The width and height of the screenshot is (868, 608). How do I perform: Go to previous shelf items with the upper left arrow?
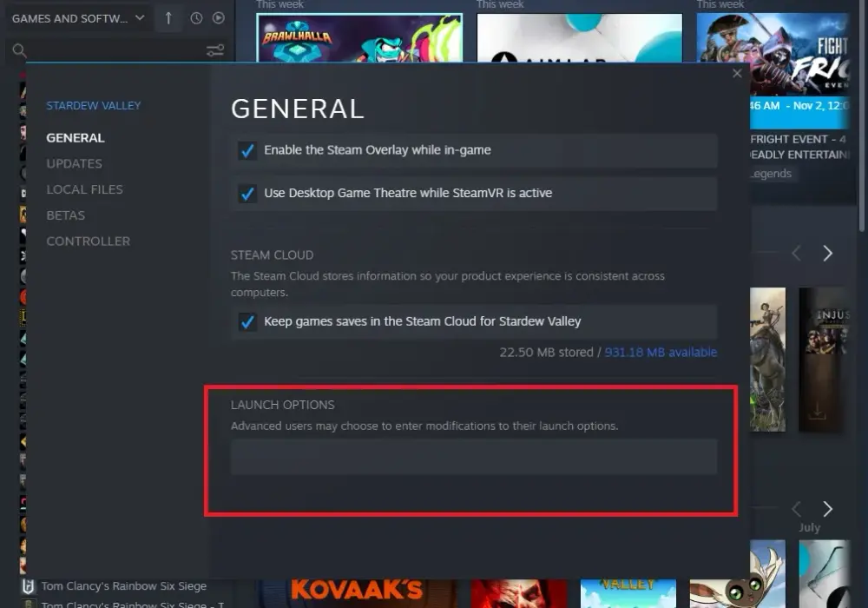click(797, 253)
